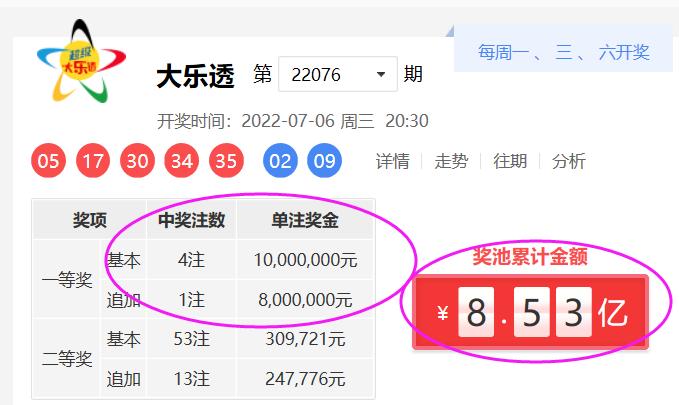
Task: Open the issue number 22076 dropdown
Action: [x=338, y=74]
